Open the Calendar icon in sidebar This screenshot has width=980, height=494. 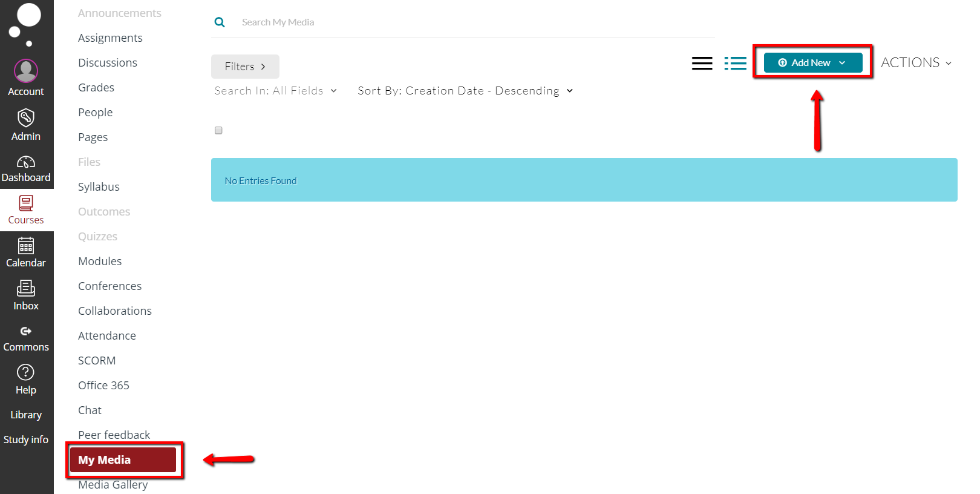(x=26, y=246)
